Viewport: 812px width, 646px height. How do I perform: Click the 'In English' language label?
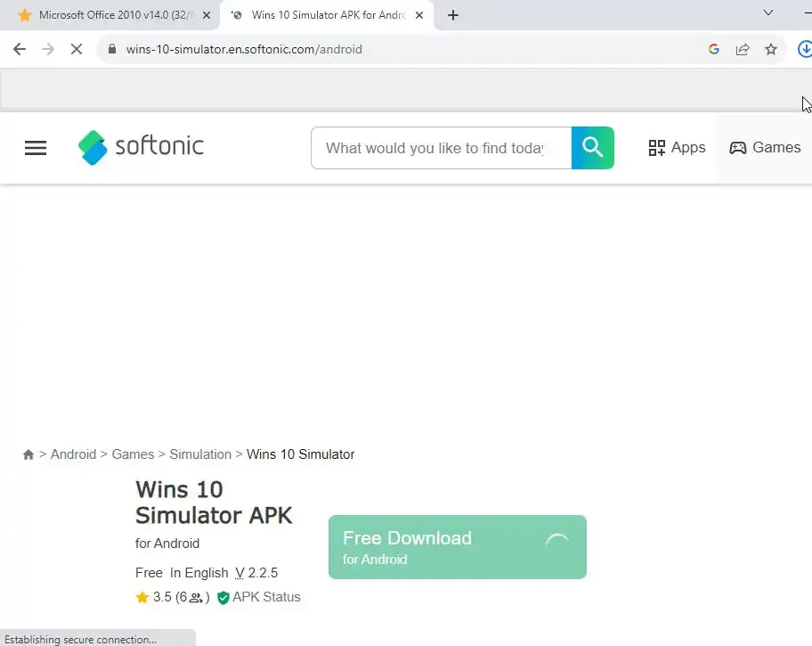point(199,573)
